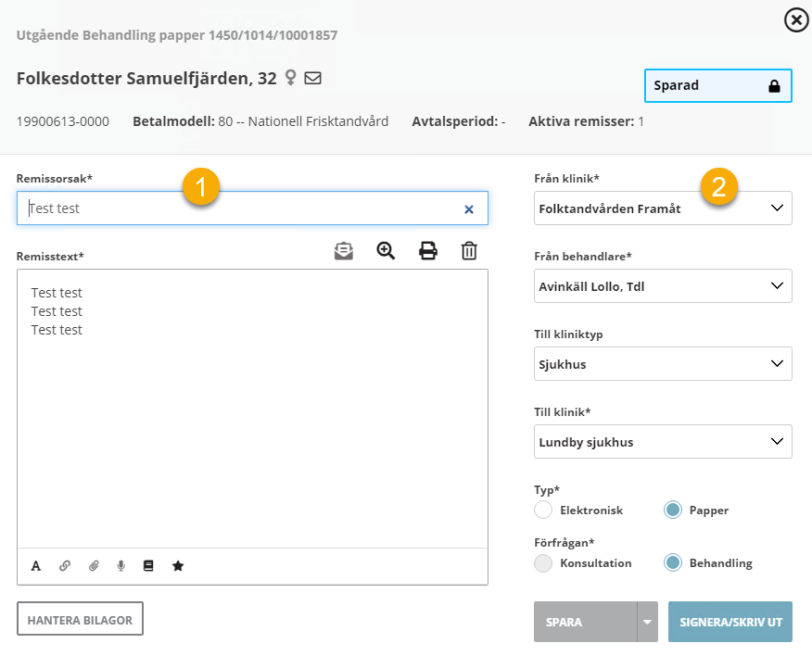This screenshot has width=812, height=656.
Task: Print the referral using the printer icon
Action: [x=427, y=250]
